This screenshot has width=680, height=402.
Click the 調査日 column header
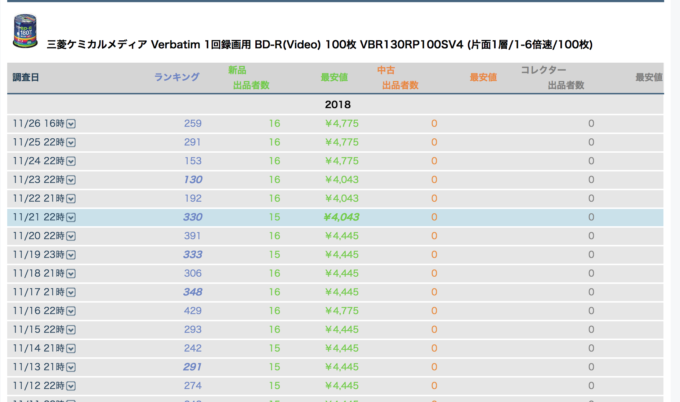(26, 77)
